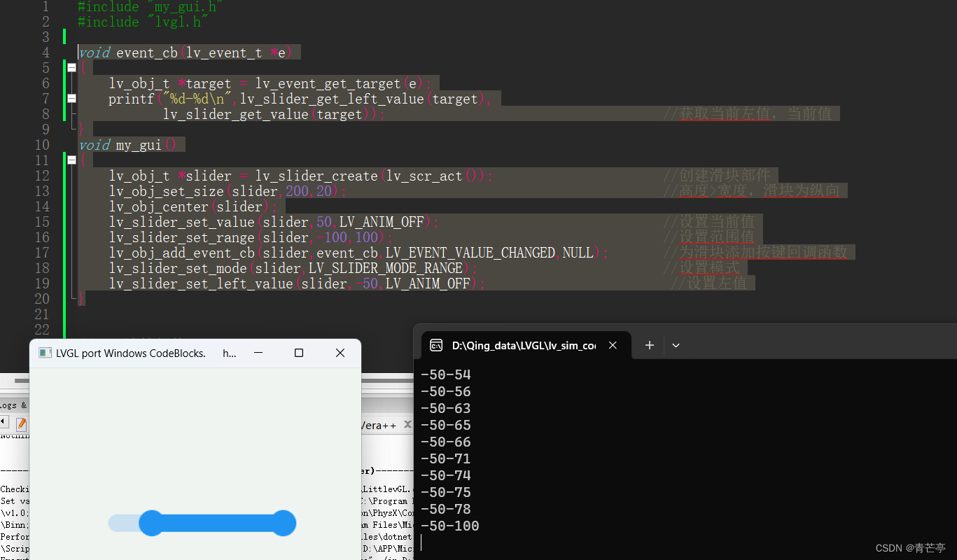Click the LVGL window title bar app icon
The width and height of the screenshot is (957, 560).
tap(45, 353)
